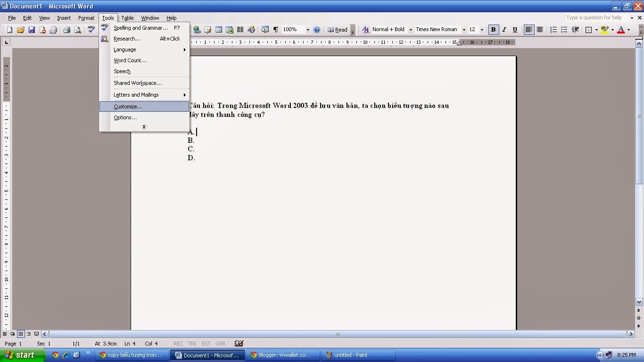
Task: Click the spelling status book icon
Action: tap(239, 344)
